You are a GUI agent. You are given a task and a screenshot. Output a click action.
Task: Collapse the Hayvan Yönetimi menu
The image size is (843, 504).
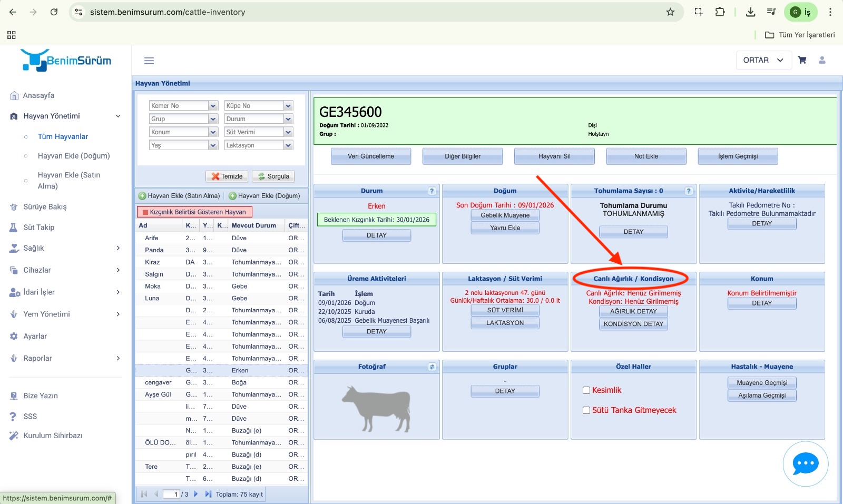(x=118, y=116)
